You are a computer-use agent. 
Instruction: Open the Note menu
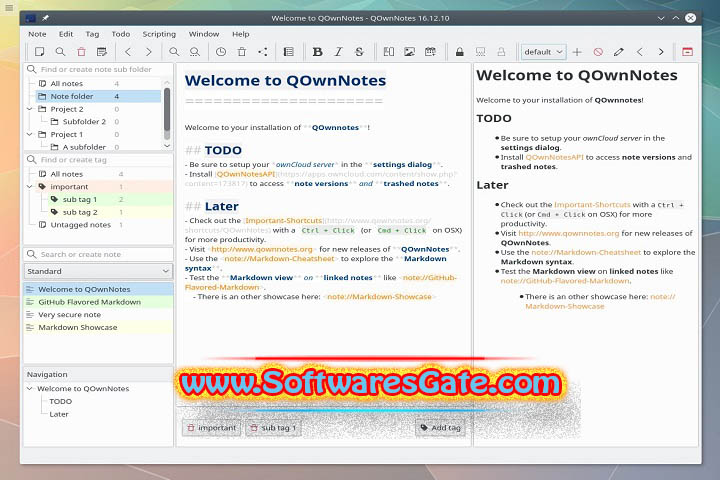pos(37,34)
